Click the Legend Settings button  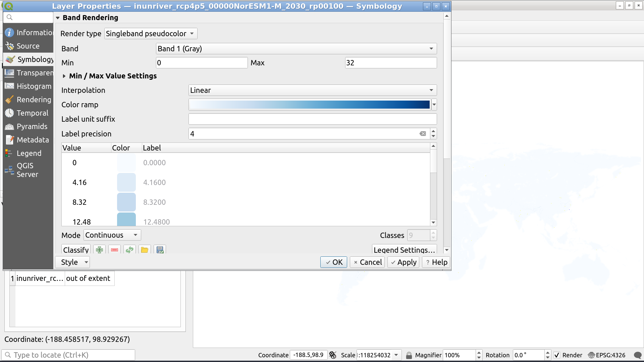coord(404,250)
